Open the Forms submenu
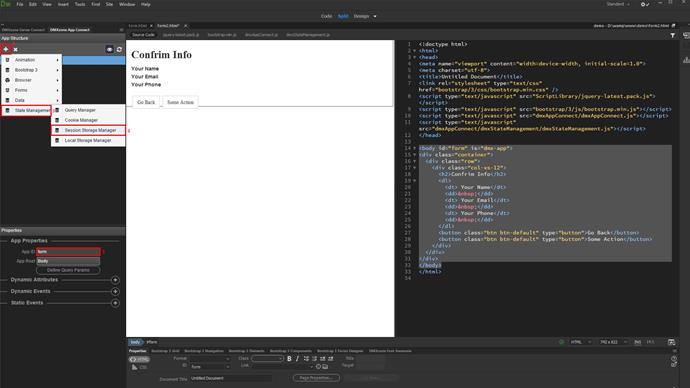 (x=32, y=90)
